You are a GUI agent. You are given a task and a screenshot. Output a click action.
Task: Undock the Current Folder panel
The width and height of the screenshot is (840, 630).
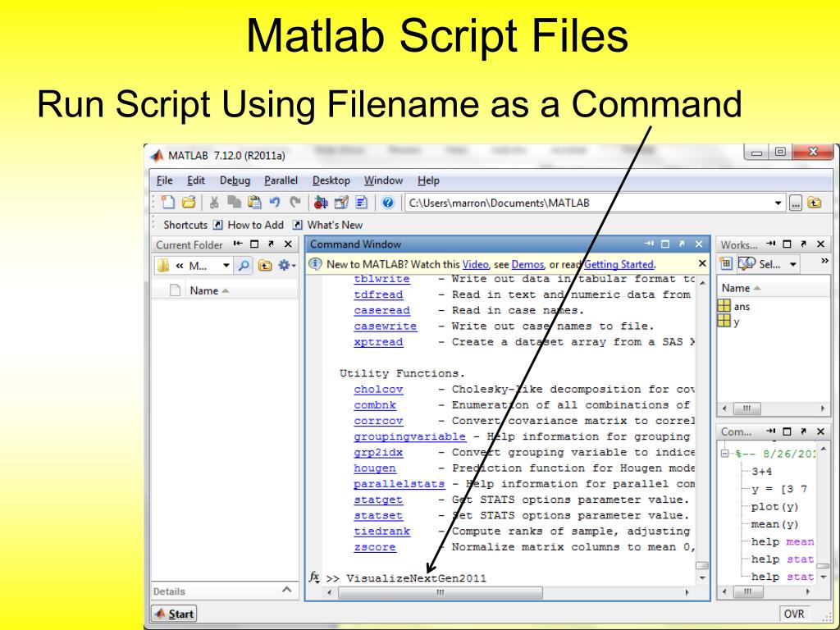click(x=271, y=244)
